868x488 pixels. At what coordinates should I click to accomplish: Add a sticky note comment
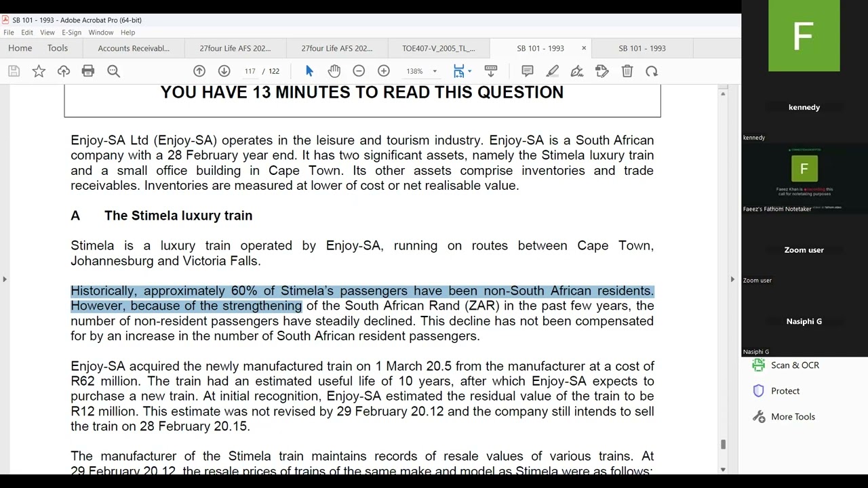coord(528,71)
